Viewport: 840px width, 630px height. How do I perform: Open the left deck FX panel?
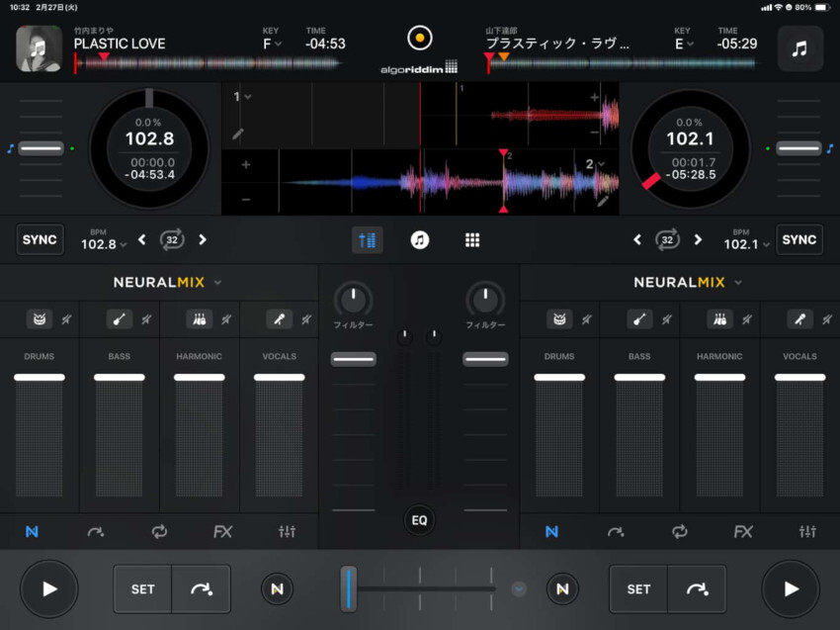[x=222, y=531]
